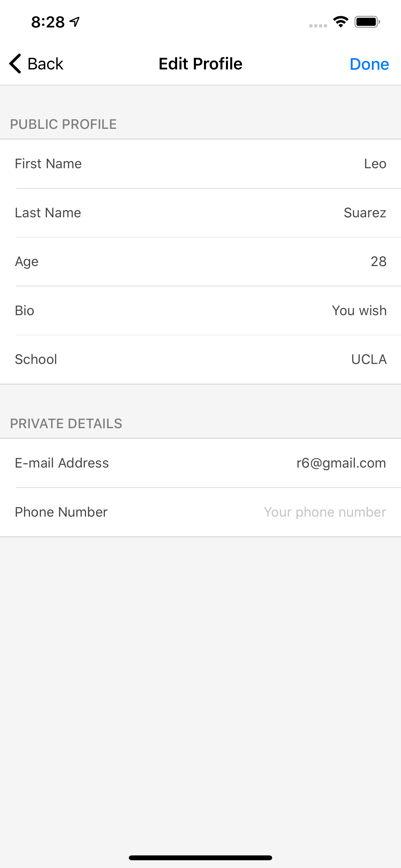Focus the Your phone number placeholder field

pos(325,512)
